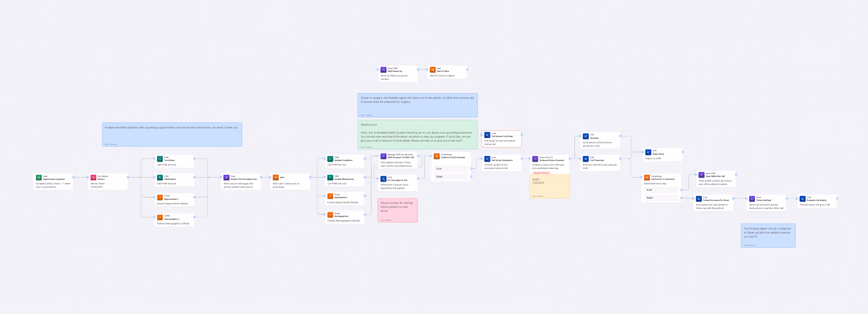Open the Follow Up Email form icon
Screen dimensions: 868x314
coord(752,199)
